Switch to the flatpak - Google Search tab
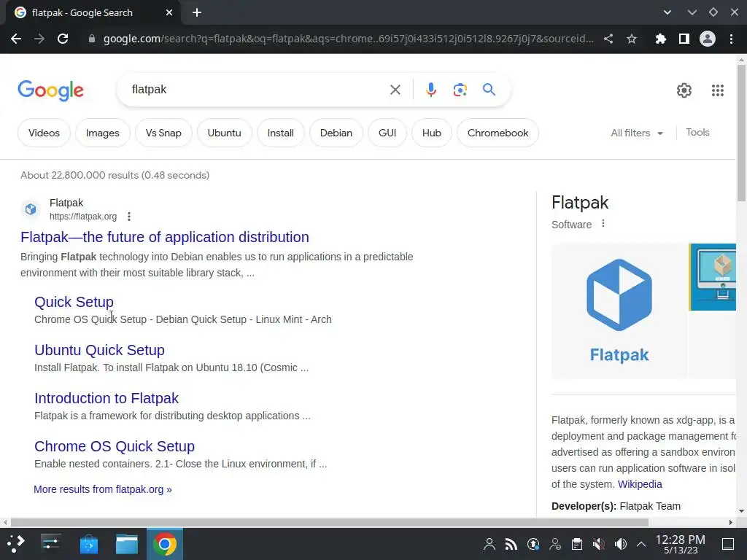 pos(90,13)
